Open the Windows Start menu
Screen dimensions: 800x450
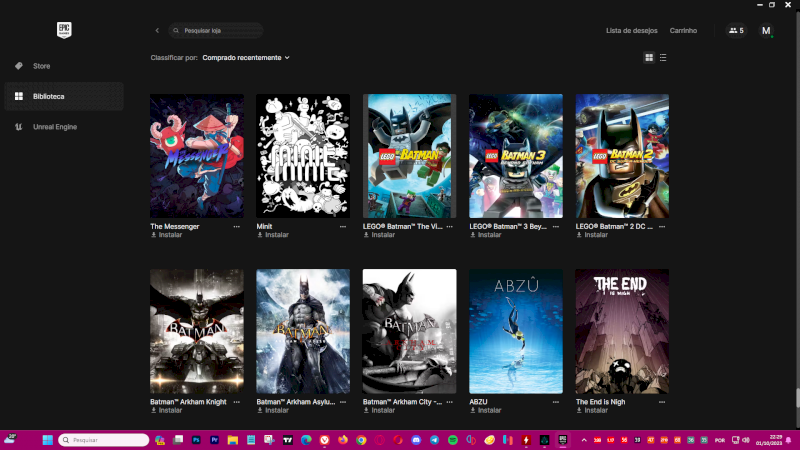[x=43, y=440]
